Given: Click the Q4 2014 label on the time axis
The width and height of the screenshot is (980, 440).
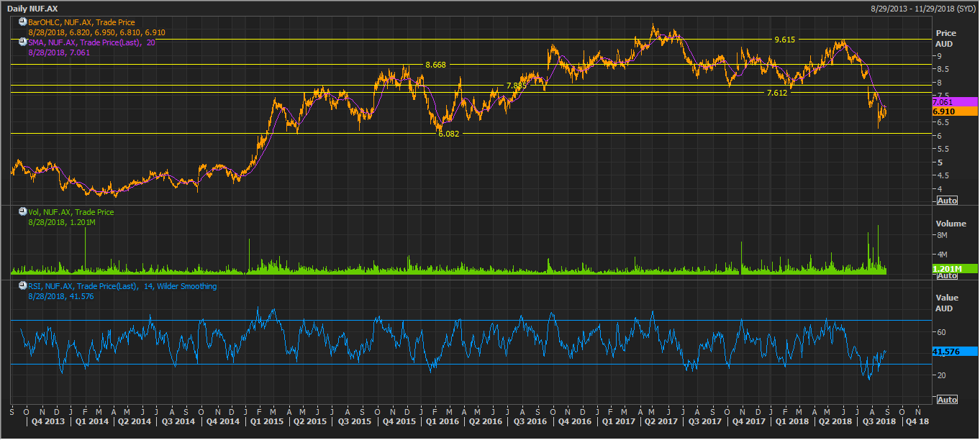Looking at the screenshot, I should click(223, 421).
